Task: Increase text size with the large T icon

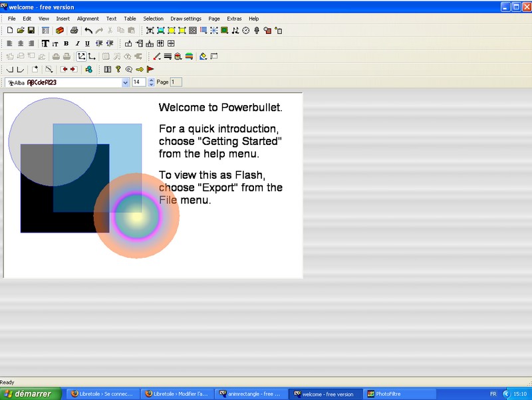Action: click(x=45, y=43)
